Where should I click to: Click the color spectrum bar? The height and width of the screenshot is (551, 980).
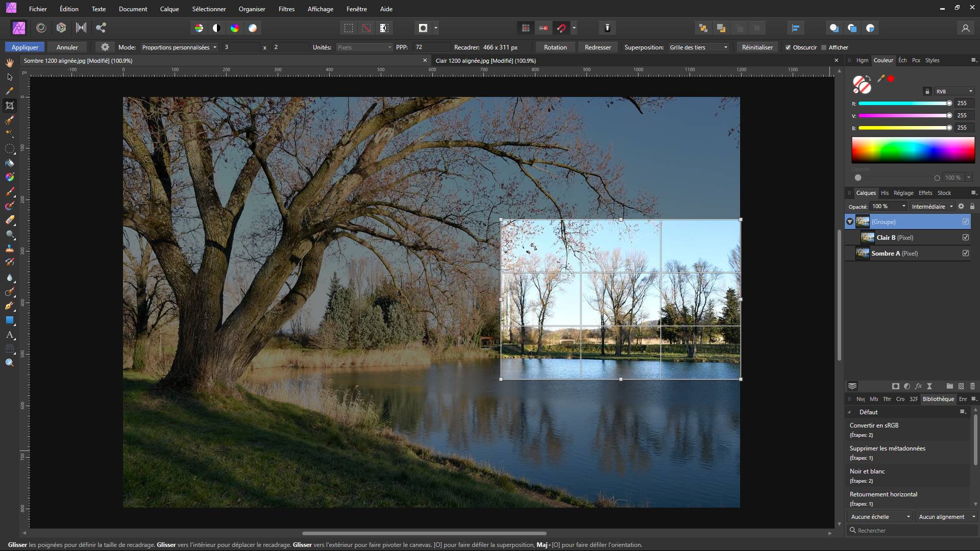coord(913,150)
